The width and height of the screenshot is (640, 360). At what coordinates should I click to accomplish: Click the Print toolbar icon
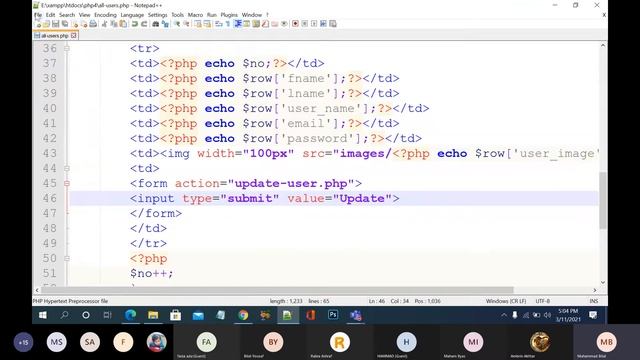tap(93, 24)
